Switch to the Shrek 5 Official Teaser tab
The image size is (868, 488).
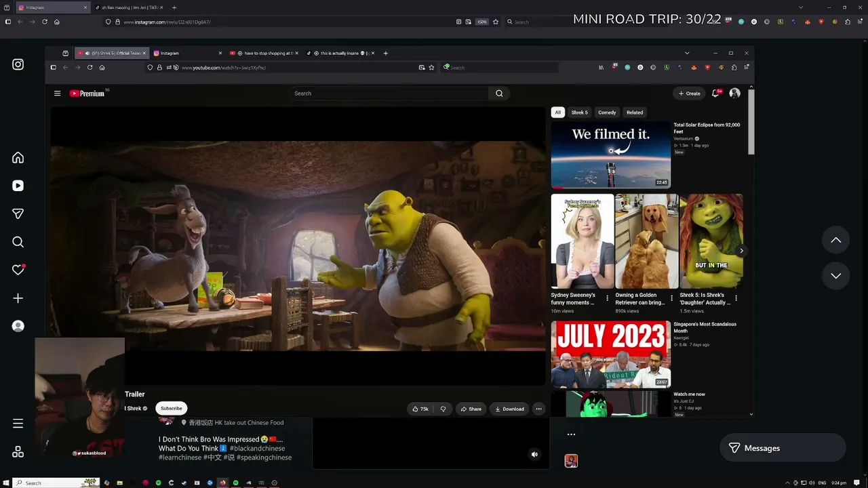111,53
